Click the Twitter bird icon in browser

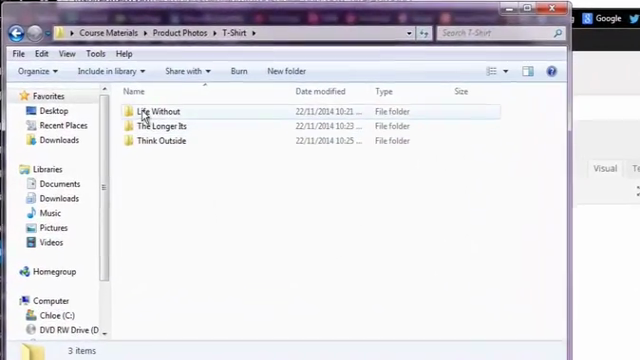pyautogui.click(x=634, y=18)
